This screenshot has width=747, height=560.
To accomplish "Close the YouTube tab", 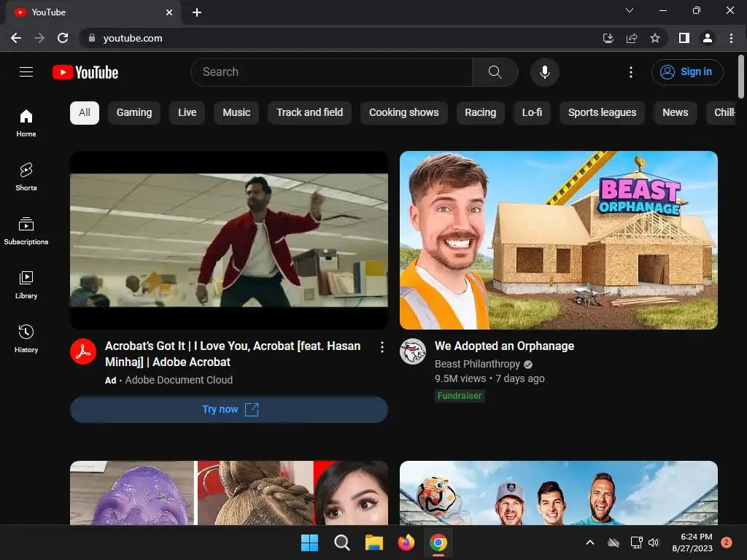I will click(x=169, y=12).
